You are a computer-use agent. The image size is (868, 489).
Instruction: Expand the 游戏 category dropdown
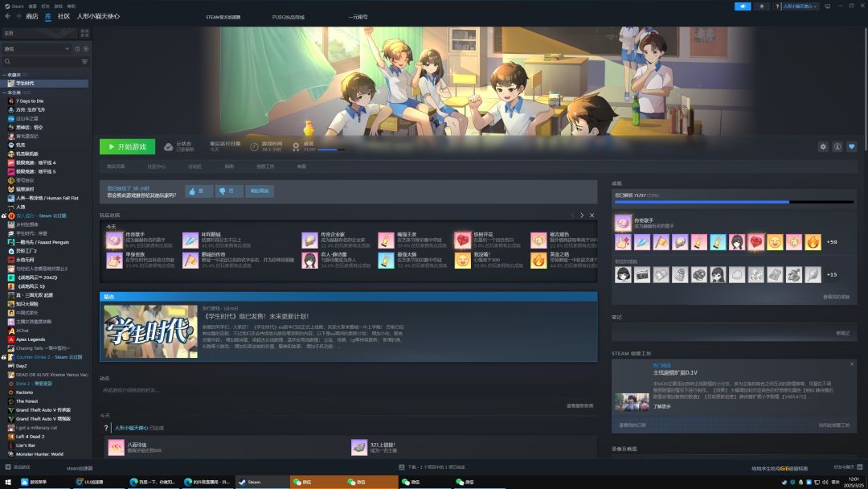tap(36, 49)
